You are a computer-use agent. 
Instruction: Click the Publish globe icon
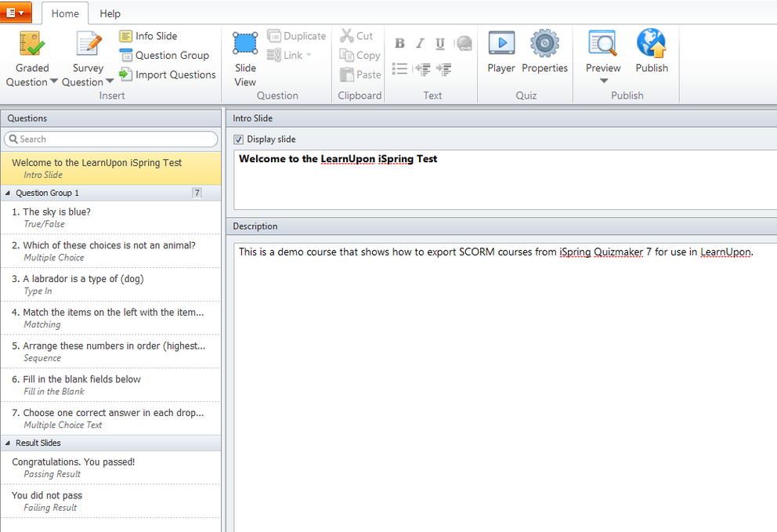(x=652, y=43)
